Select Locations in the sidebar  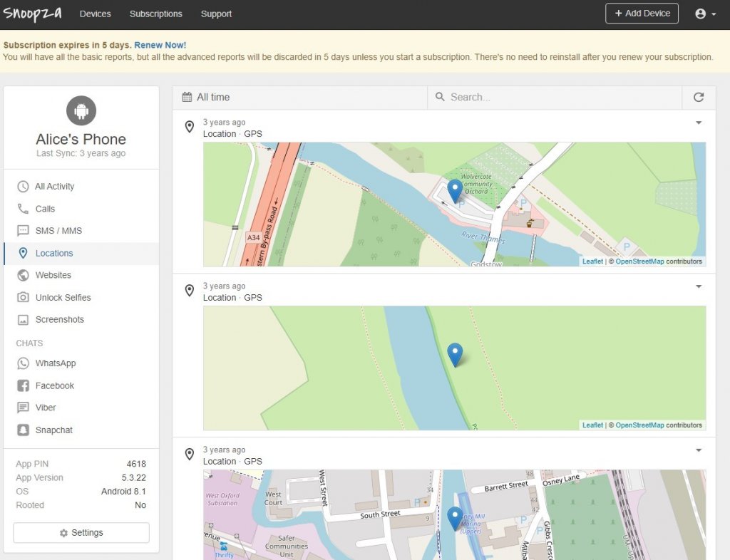click(x=81, y=253)
